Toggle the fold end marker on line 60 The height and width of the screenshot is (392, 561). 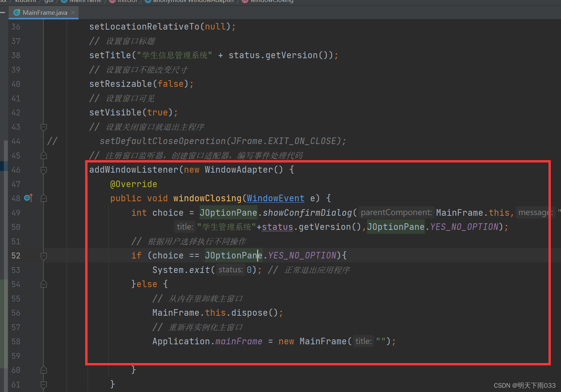point(43,370)
